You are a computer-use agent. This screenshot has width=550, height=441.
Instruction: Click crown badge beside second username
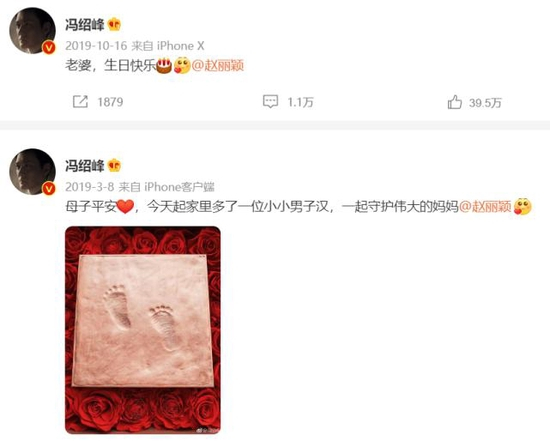[114, 165]
